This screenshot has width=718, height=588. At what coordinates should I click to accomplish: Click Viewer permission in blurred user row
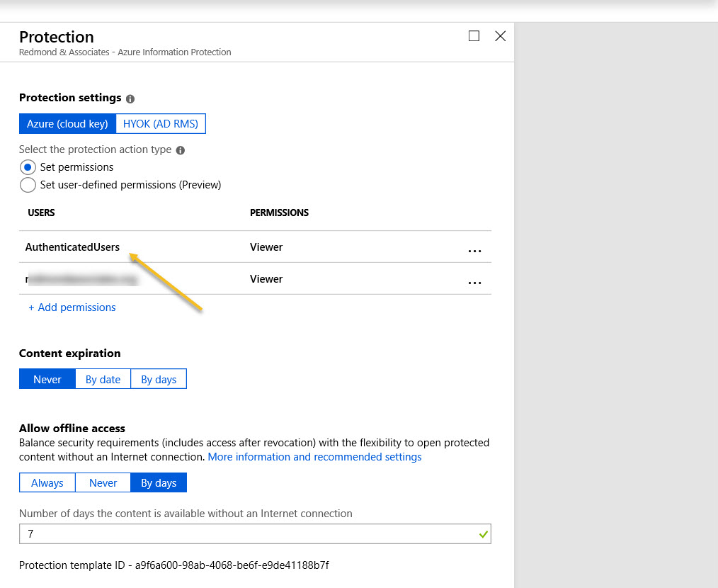click(x=266, y=279)
